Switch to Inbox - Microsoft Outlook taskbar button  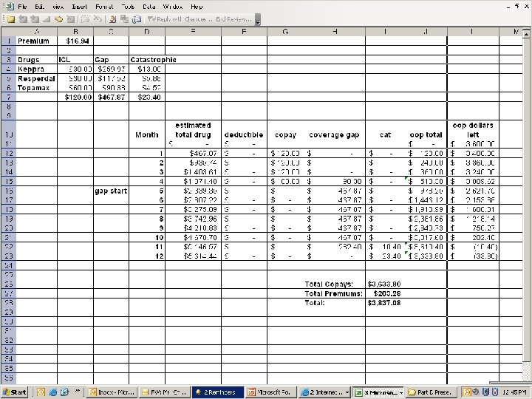click(x=112, y=392)
